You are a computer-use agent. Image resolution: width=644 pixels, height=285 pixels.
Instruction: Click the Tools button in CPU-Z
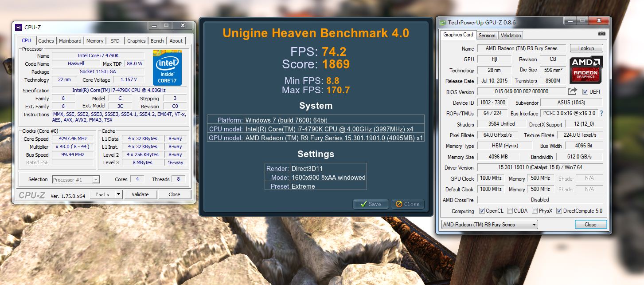[102, 194]
